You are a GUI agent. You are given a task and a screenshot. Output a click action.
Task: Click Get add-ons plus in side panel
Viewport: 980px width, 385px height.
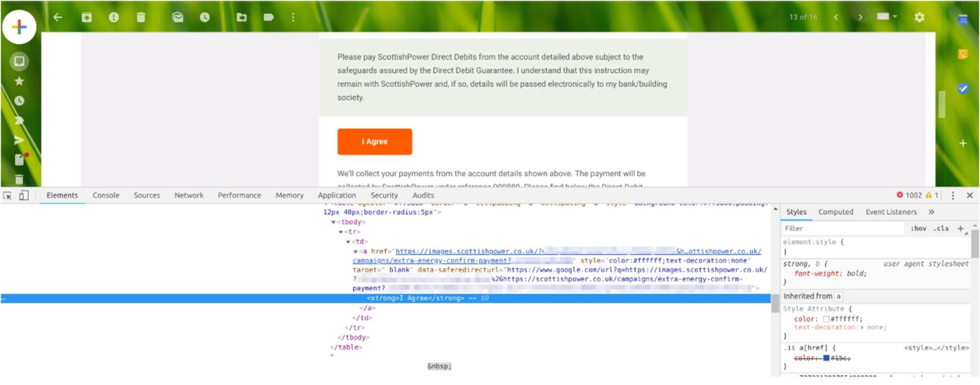[x=963, y=143]
